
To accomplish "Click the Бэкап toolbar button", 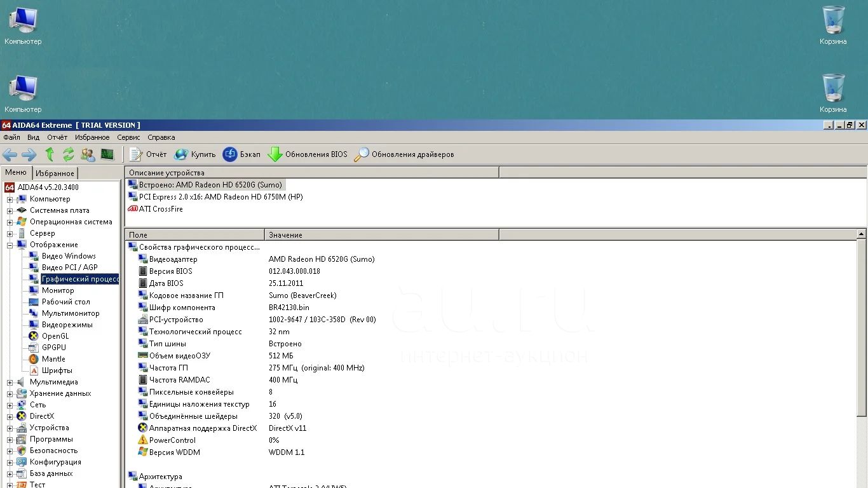I will click(241, 154).
